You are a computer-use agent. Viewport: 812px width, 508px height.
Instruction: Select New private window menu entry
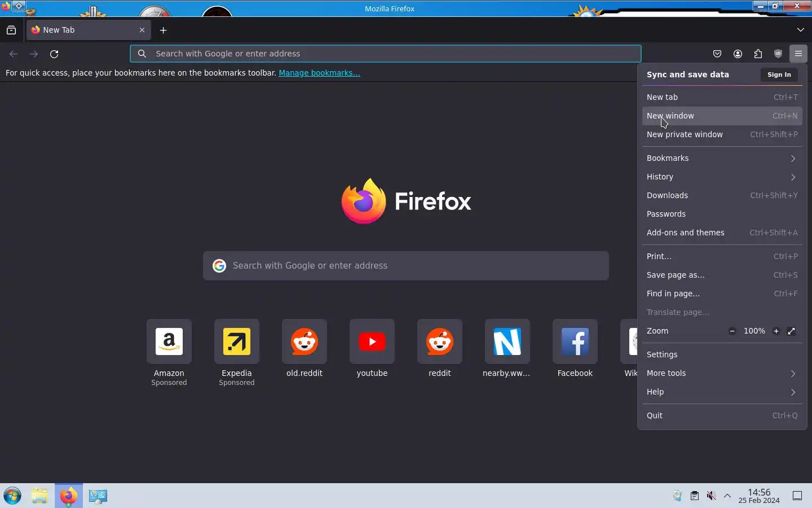pos(722,134)
